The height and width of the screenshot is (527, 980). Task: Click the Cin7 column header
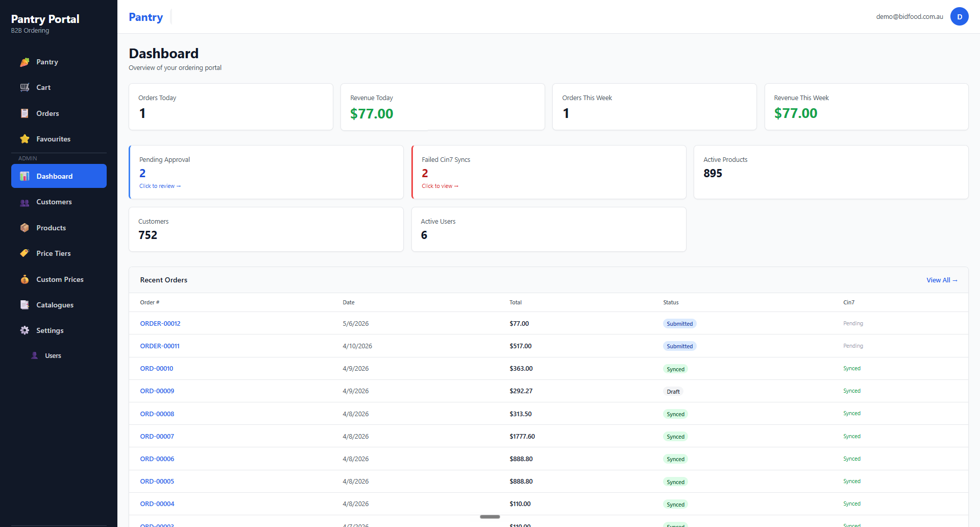(x=849, y=302)
